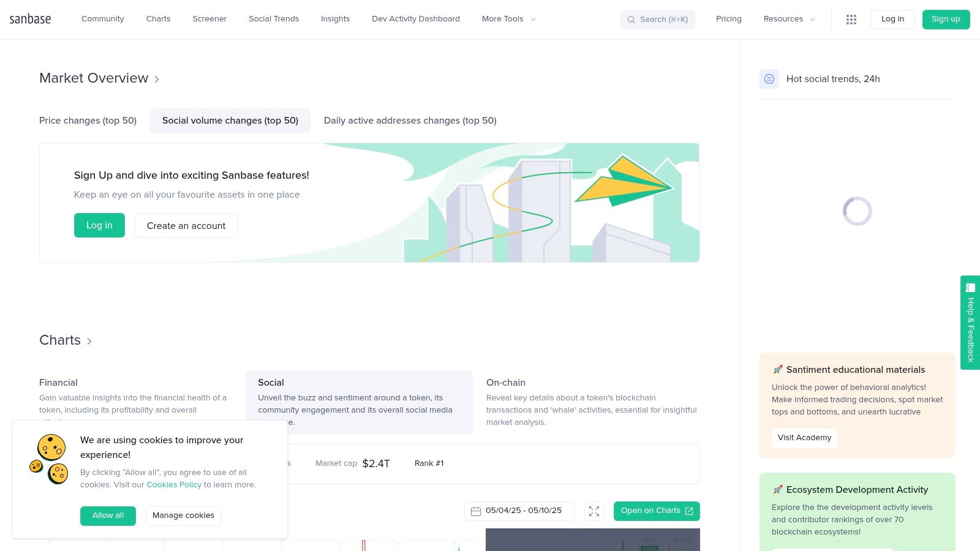Click the Ecosystem Development Activity card title
The width and height of the screenshot is (980, 551).
click(857, 490)
